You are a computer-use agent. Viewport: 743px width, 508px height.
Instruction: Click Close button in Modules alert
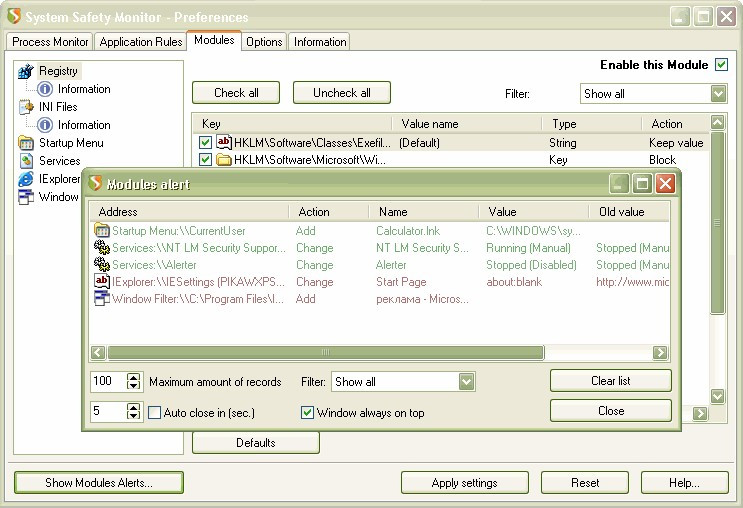[610, 410]
